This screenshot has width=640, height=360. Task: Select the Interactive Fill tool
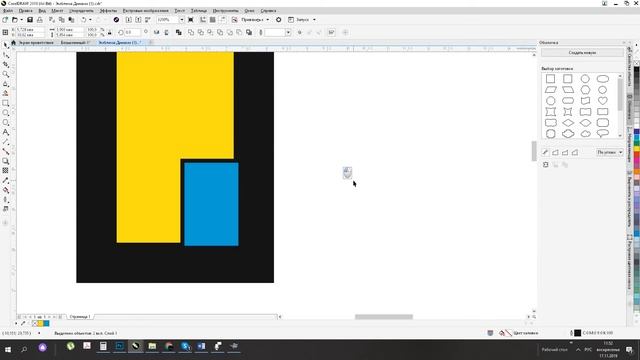tap(5, 190)
